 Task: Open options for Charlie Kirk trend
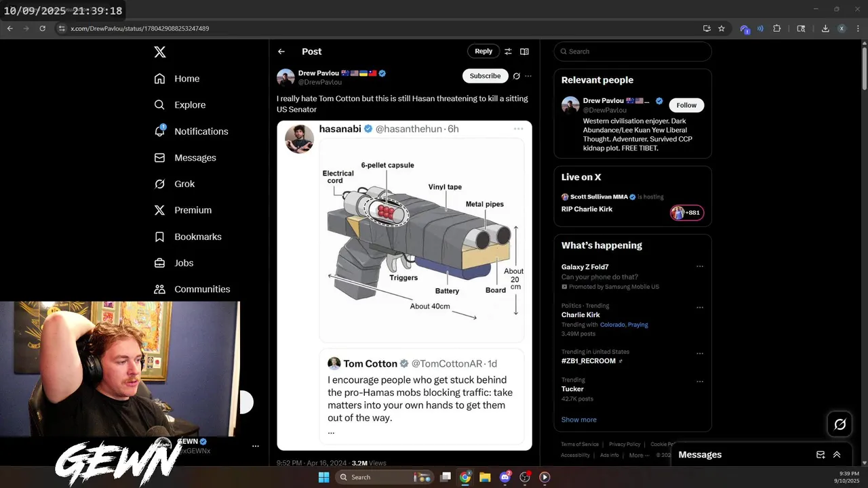[700, 307]
